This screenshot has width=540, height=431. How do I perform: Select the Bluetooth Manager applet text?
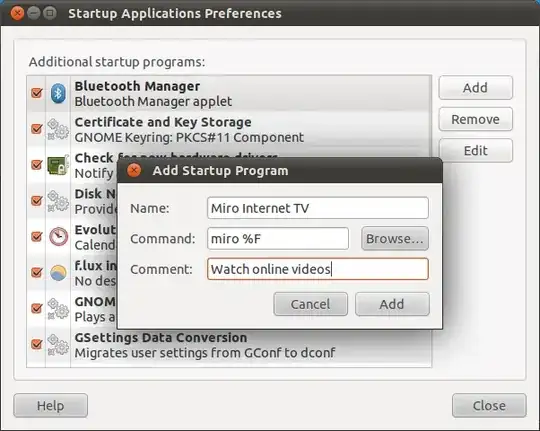pyautogui.click(x=153, y=102)
